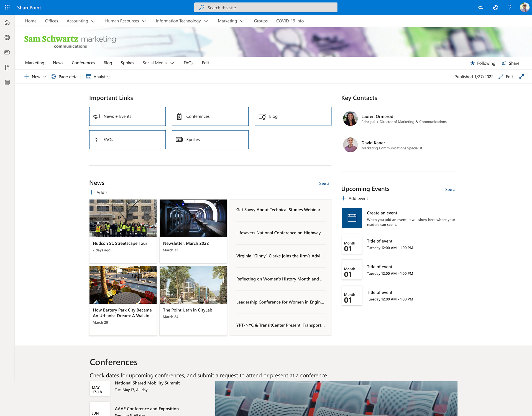
Task: Select COVID-19 Info in top navigation
Action: pos(290,21)
